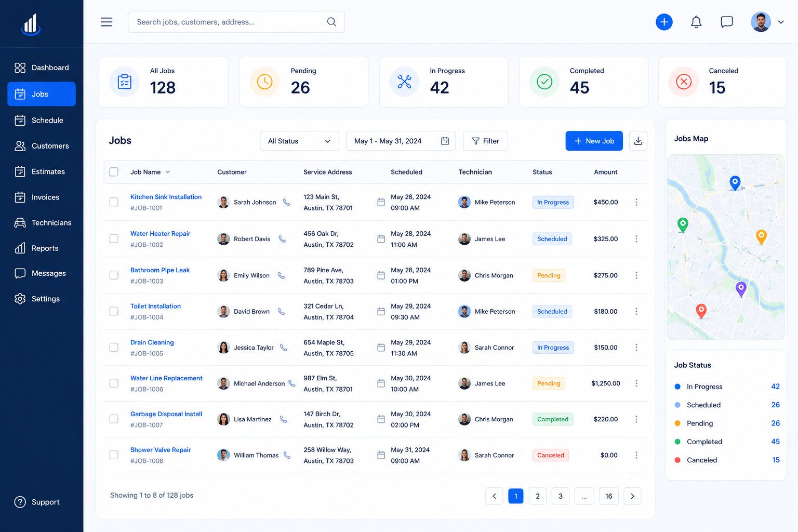Image resolution: width=798 pixels, height=532 pixels.
Task: Open the Bathroom Pipe Leak job link
Action: pos(160,270)
